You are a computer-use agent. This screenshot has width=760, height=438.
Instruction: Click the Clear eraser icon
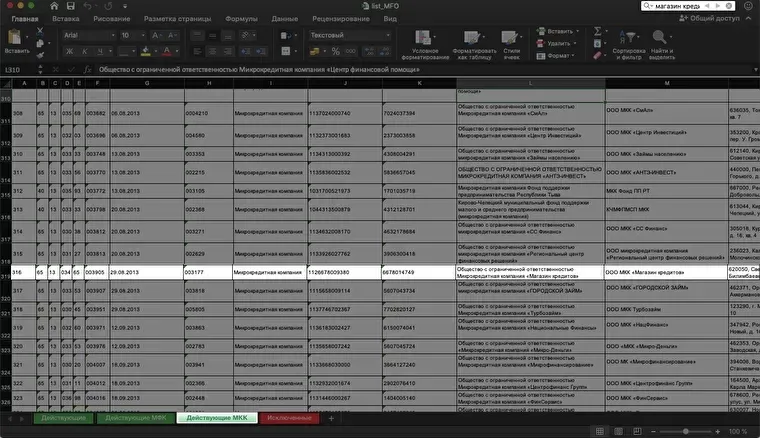click(x=598, y=56)
